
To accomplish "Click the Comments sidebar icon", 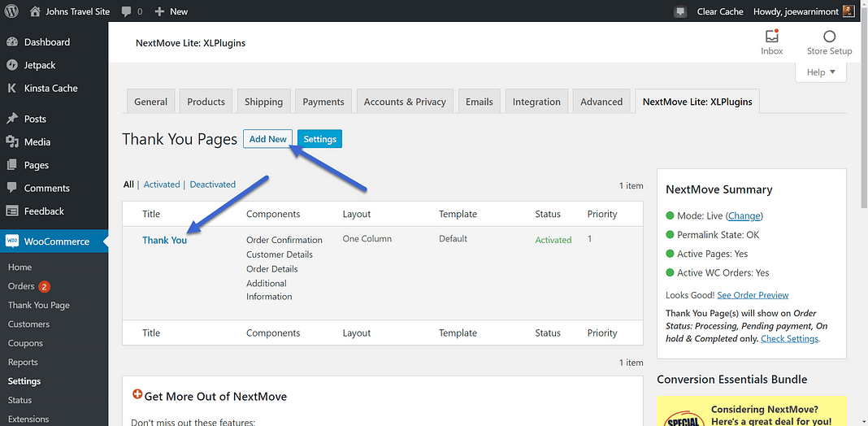I will coord(11,189).
